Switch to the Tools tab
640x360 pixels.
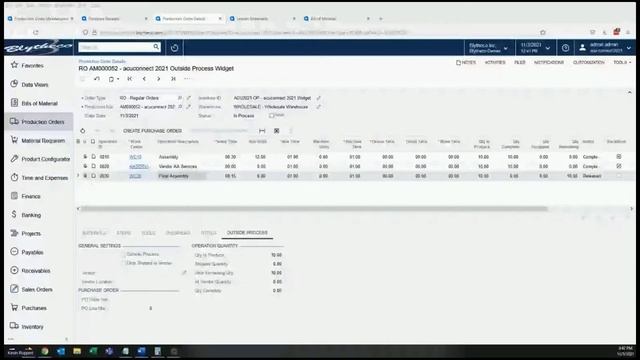(148, 233)
